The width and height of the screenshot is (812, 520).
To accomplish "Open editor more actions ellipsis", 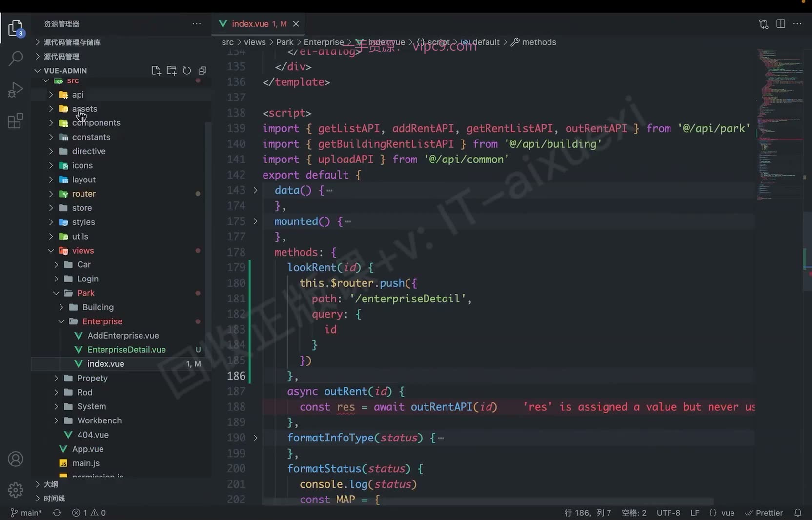I will [797, 24].
